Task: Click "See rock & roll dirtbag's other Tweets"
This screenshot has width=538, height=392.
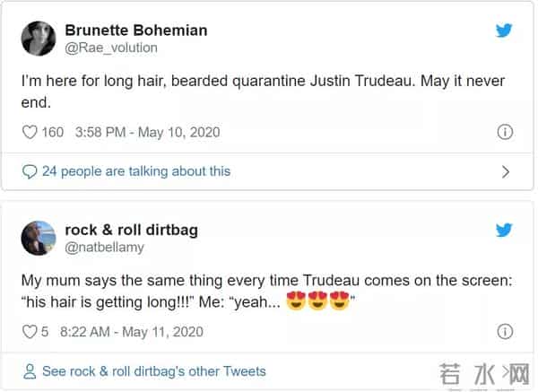Action: coord(153,371)
